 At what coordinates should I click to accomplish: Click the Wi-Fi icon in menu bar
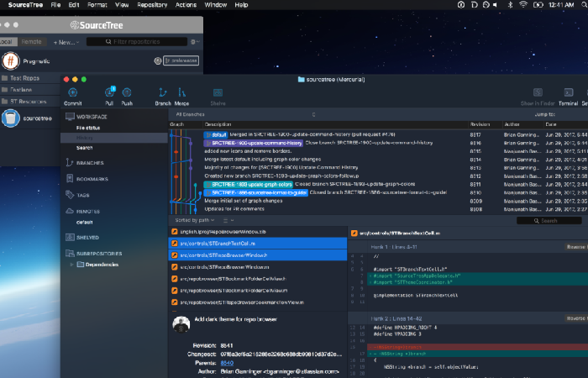[523, 4]
